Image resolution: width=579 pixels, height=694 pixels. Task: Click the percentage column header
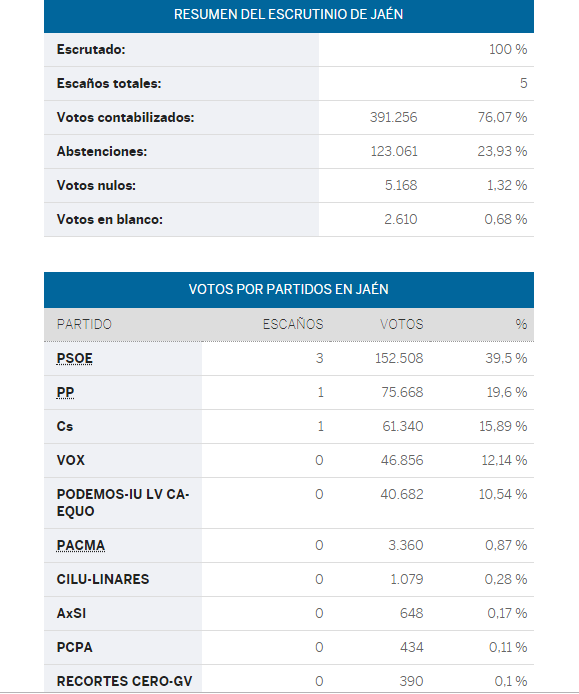(x=521, y=324)
